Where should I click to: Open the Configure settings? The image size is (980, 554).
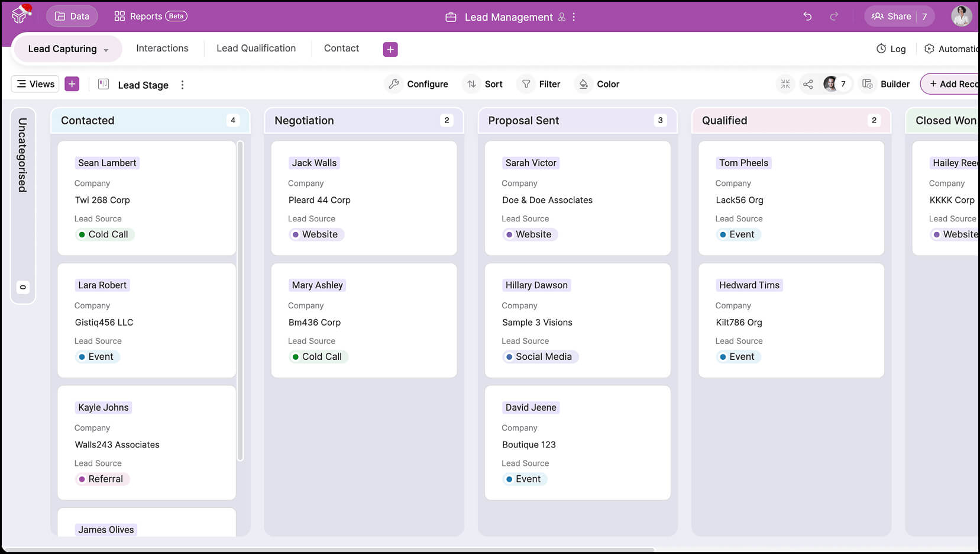418,84
